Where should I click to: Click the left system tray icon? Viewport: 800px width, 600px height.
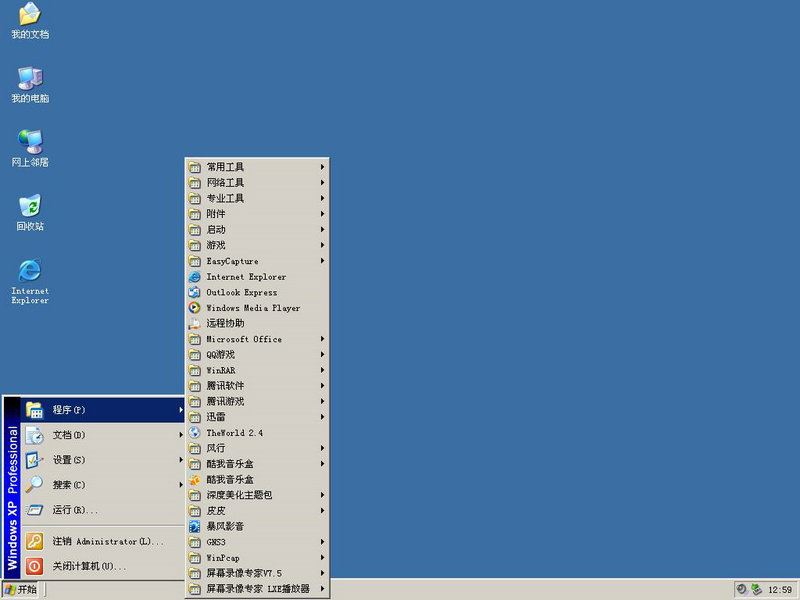(742, 589)
